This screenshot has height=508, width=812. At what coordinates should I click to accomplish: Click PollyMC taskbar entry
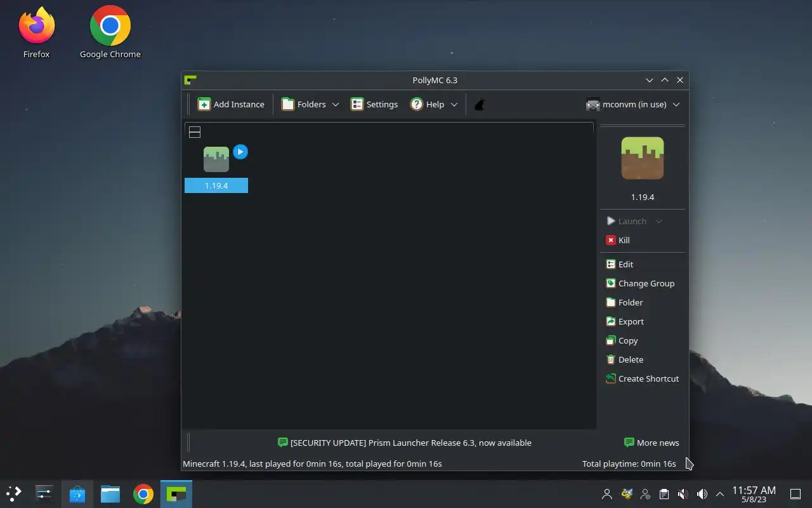176,493
